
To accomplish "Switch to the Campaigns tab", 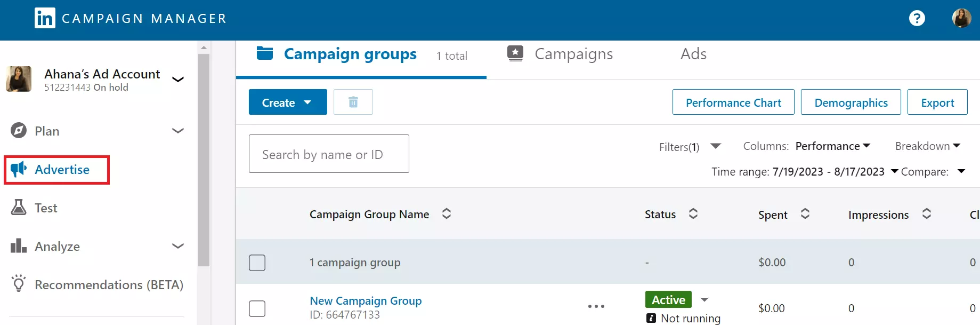I will pos(573,54).
